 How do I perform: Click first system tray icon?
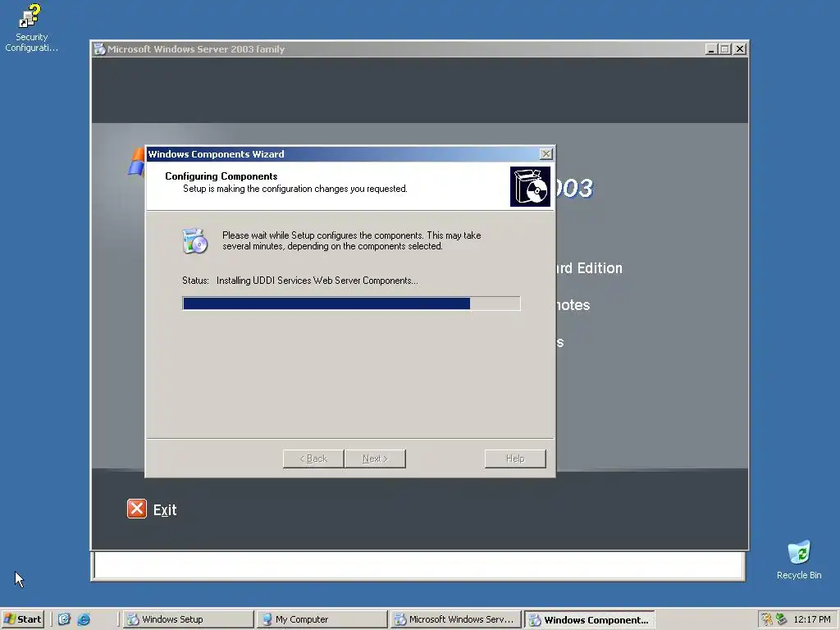767,619
